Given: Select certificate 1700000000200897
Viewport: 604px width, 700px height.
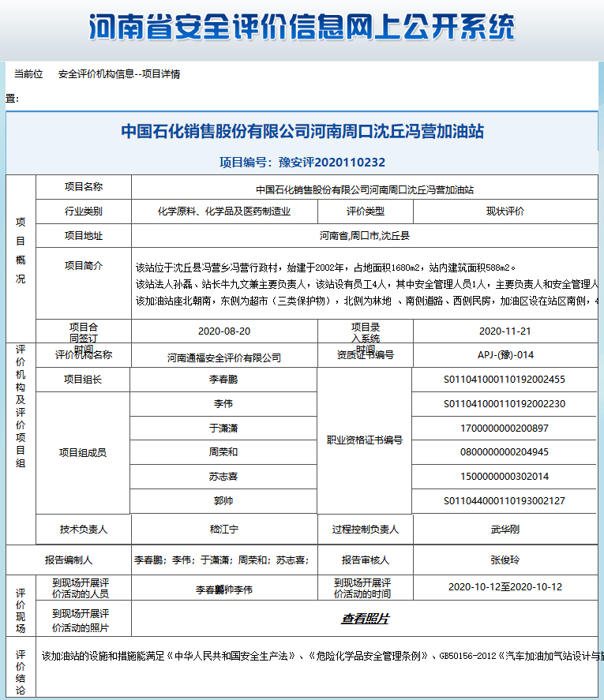Looking at the screenshot, I should [x=505, y=429].
